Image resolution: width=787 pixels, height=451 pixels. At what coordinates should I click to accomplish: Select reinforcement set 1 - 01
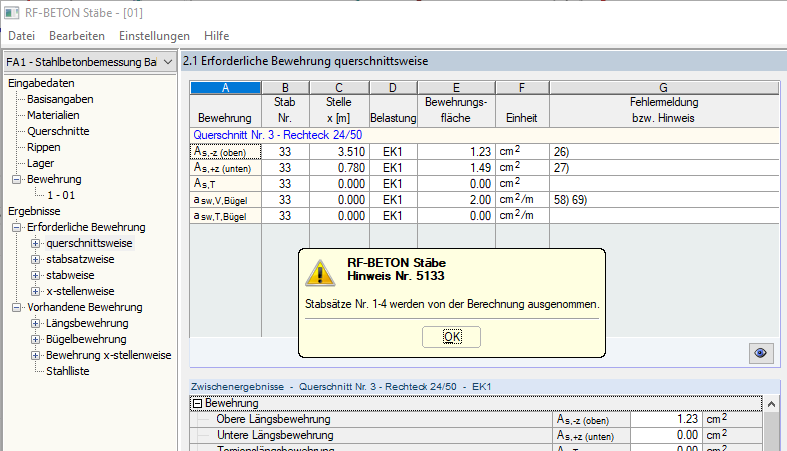pos(61,196)
